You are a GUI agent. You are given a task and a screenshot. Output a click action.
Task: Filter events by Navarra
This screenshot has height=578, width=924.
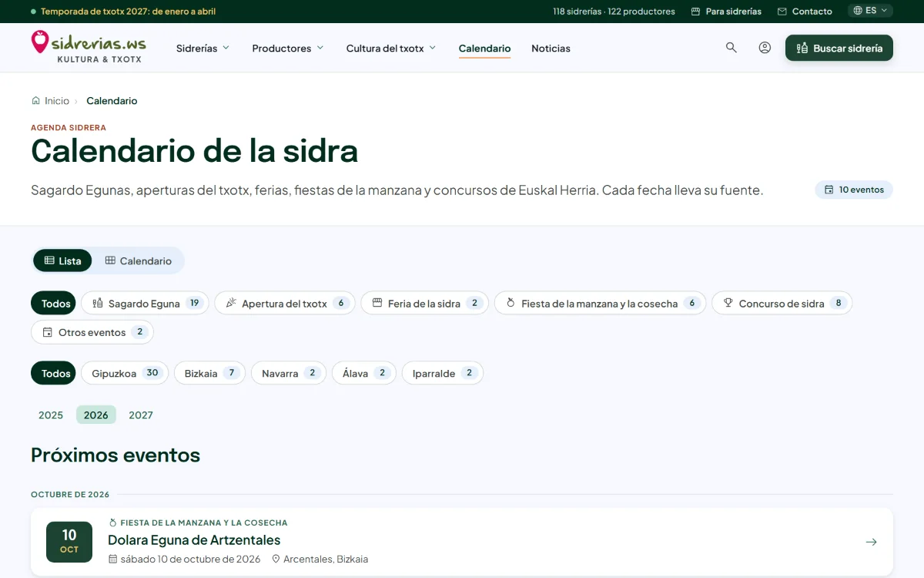289,373
